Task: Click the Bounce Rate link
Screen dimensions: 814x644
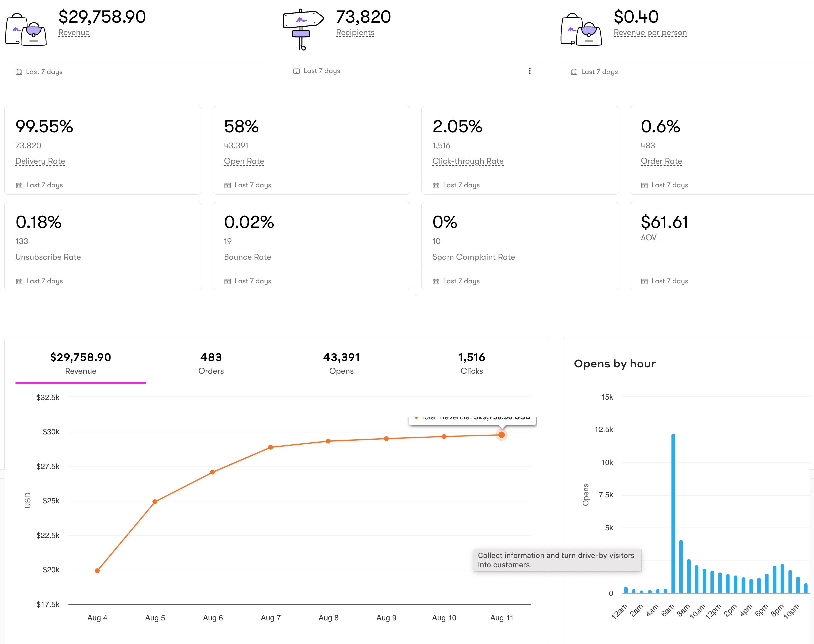Action: (x=247, y=257)
